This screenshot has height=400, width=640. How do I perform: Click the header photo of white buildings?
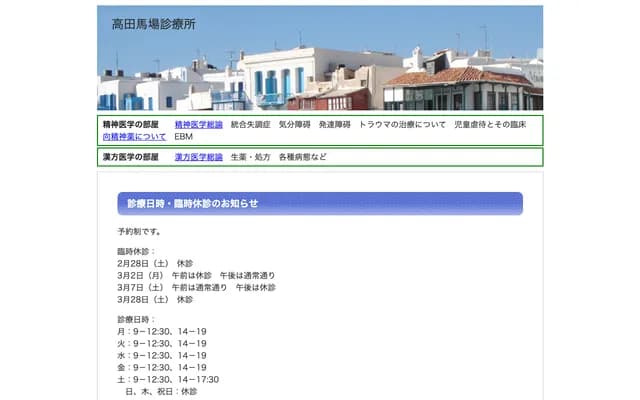point(320,58)
